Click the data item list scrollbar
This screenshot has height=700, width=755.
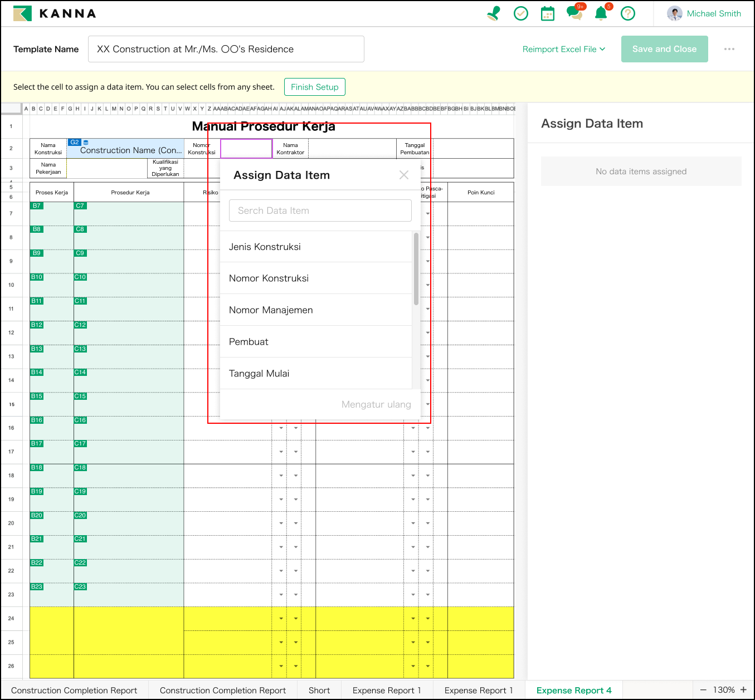coord(416,269)
